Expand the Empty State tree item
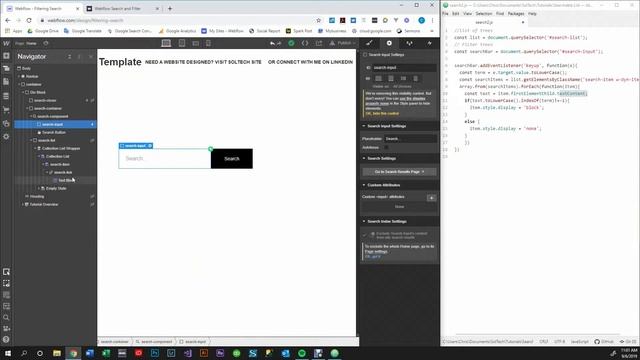640x360 pixels. (x=39, y=188)
